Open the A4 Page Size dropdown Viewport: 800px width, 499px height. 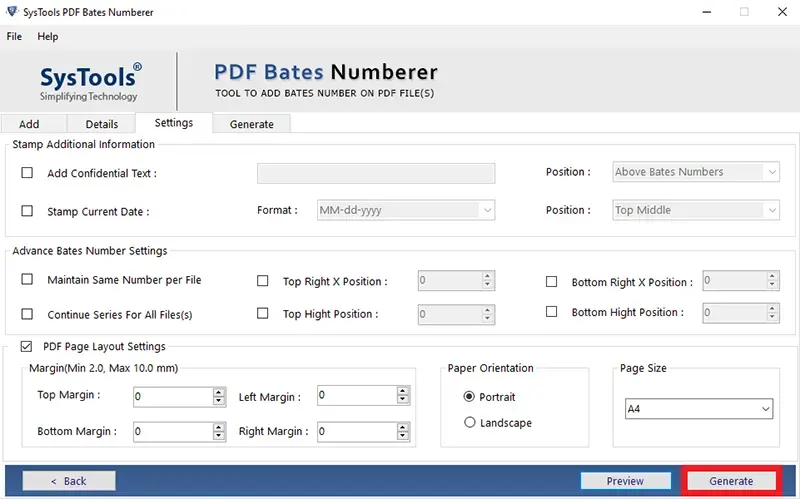[x=698, y=409]
